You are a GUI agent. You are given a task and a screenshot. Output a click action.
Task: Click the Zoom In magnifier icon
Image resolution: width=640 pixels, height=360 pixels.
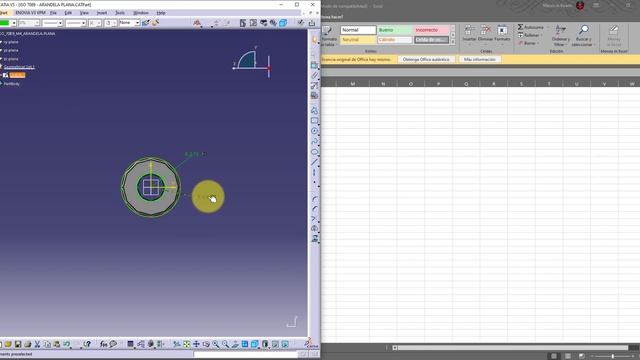[x=216, y=344]
